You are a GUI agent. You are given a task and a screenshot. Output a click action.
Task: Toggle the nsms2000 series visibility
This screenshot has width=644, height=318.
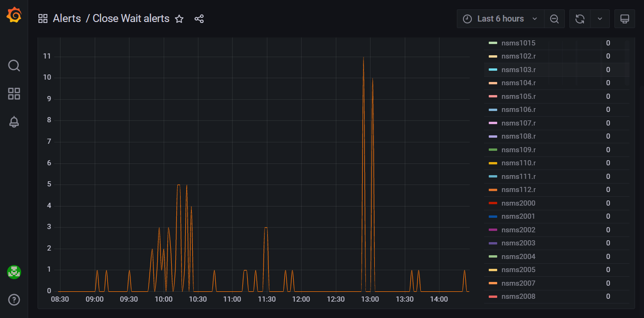click(x=518, y=203)
